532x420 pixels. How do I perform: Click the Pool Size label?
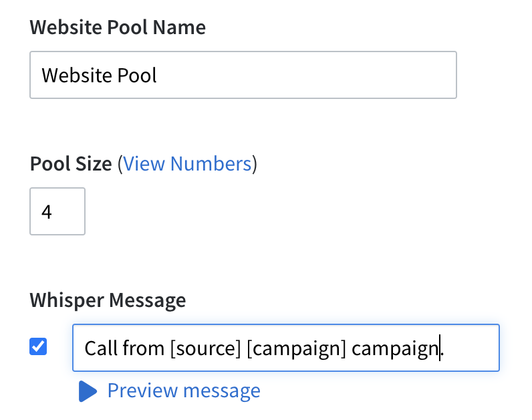71,164
